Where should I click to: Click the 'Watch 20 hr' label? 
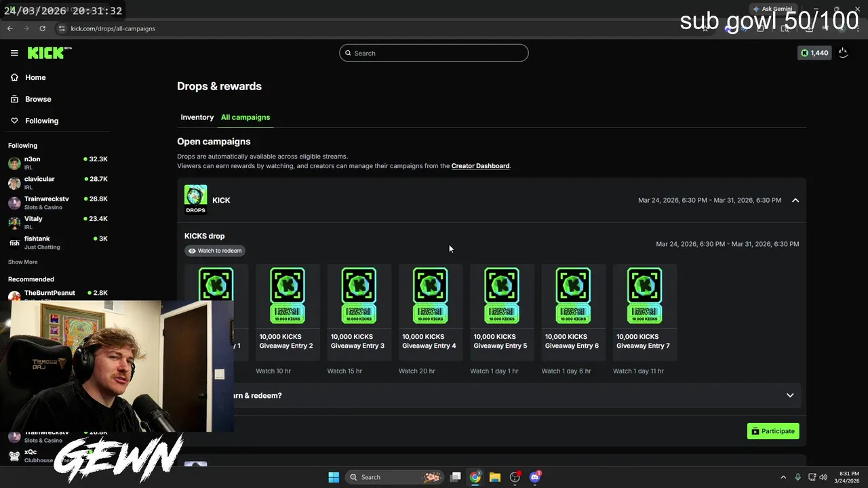tap(416, 371)
